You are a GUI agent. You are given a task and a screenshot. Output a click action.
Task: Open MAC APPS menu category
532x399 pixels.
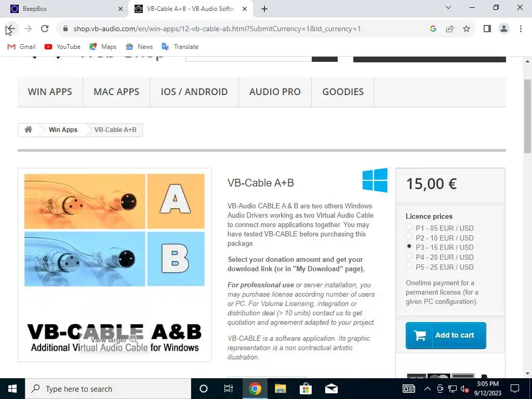point(116,91)
